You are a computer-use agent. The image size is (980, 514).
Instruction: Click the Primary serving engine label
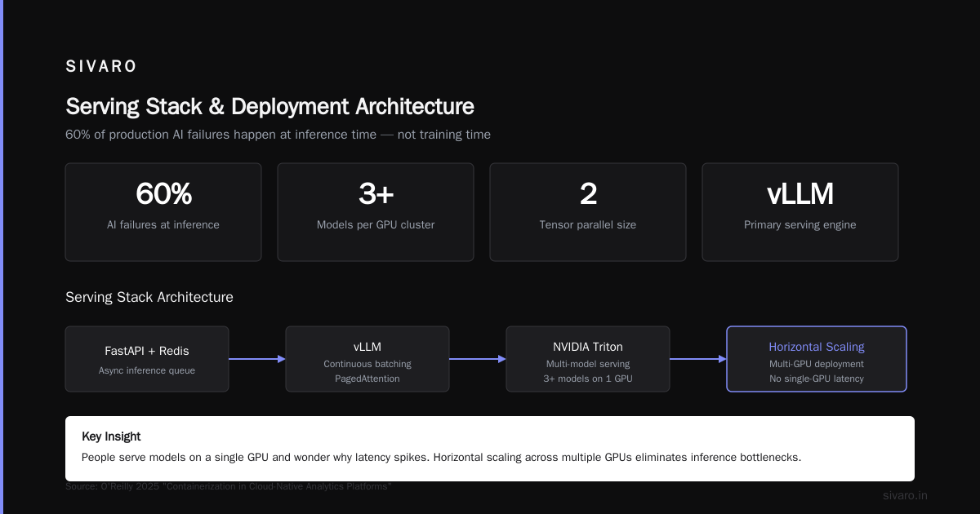click(x=800, y=224)
